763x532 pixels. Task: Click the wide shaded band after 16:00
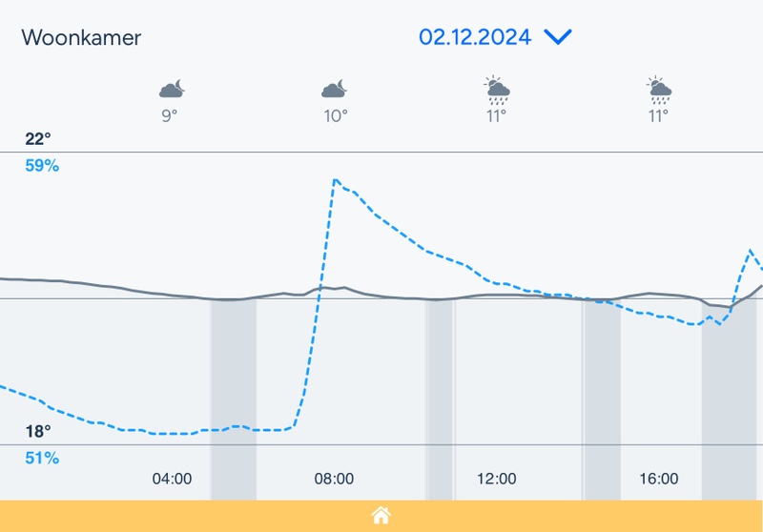[729, 400]
